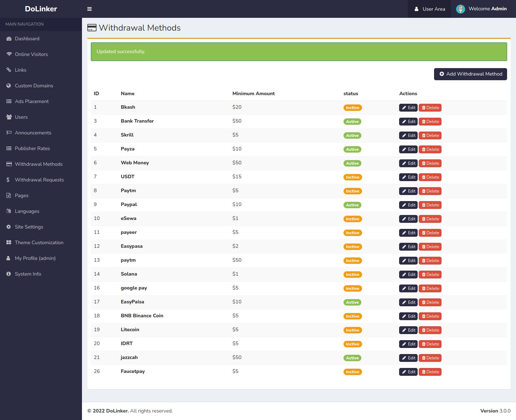Open the Welcome Admin account menu

pos(487,9)
